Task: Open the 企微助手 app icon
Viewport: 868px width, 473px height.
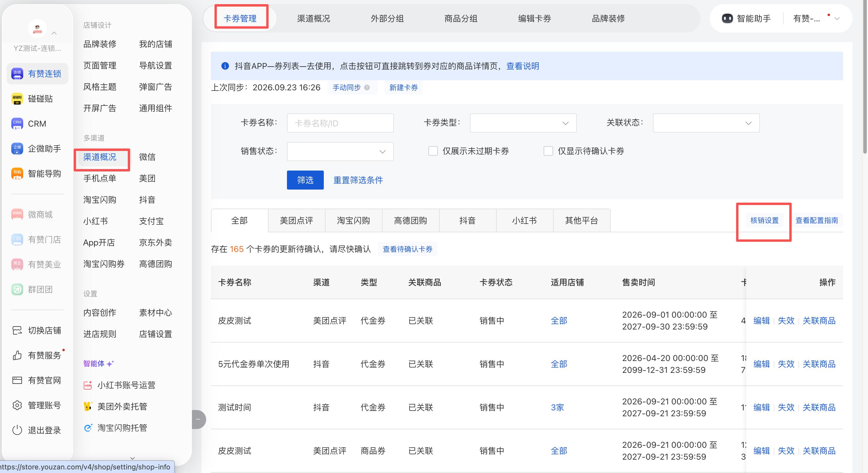Action: click(17, 148)
